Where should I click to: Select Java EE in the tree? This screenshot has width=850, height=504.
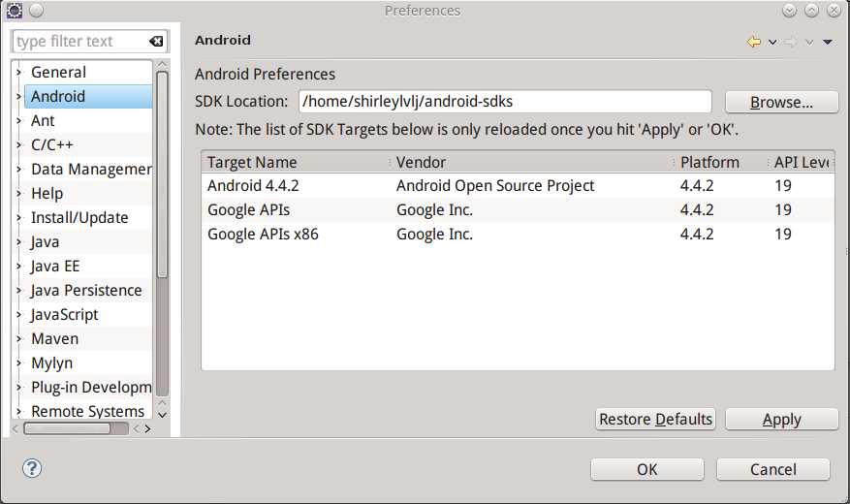pos(55,267)
